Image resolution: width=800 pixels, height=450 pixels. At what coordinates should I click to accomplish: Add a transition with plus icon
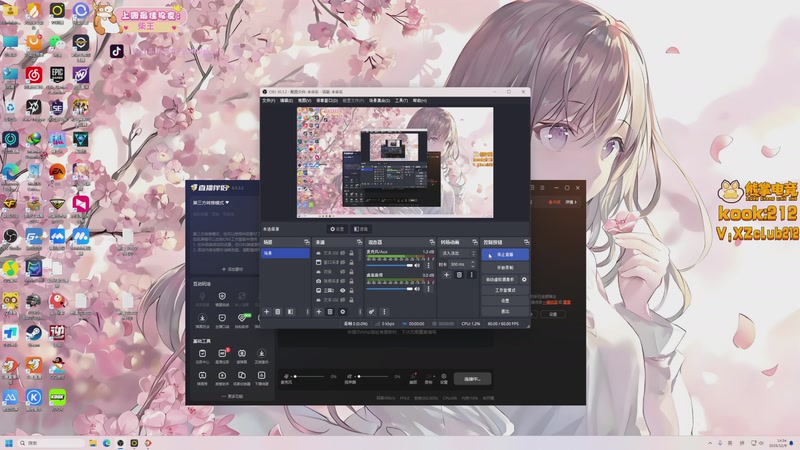pos(446,275)
